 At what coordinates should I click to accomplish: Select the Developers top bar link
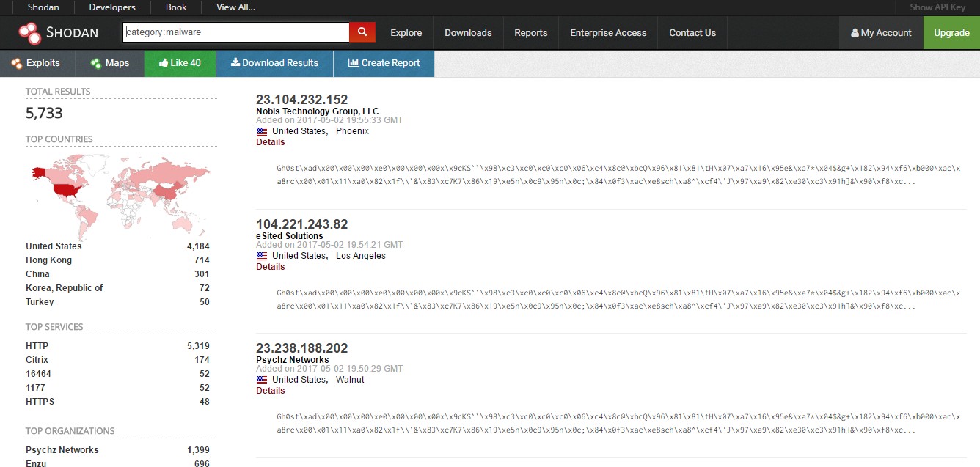[112, 7]
